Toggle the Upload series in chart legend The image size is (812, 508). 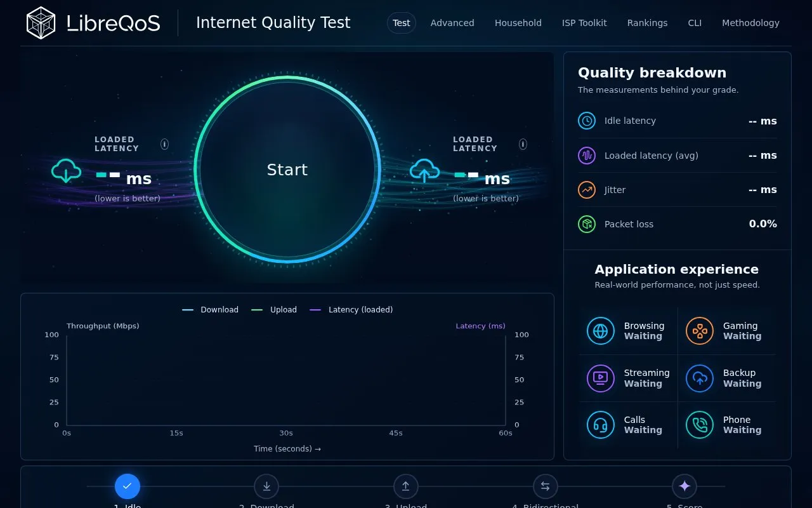click(274, 310)
